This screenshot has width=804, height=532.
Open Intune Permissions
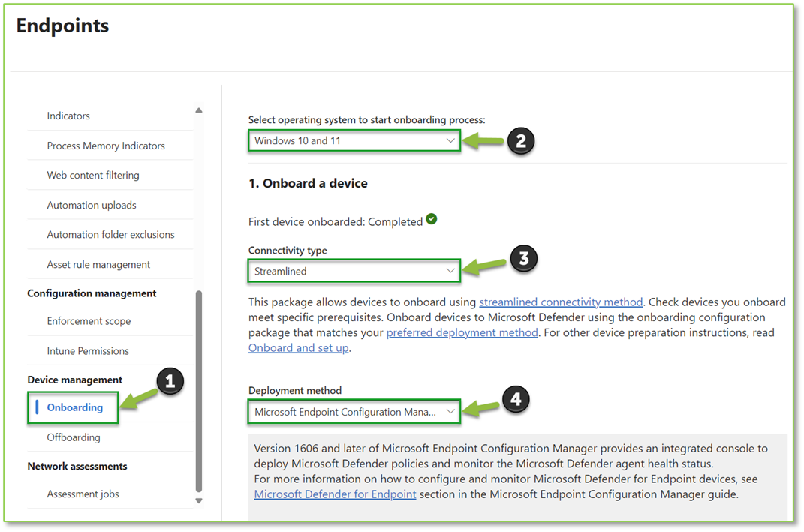point(88,351)
